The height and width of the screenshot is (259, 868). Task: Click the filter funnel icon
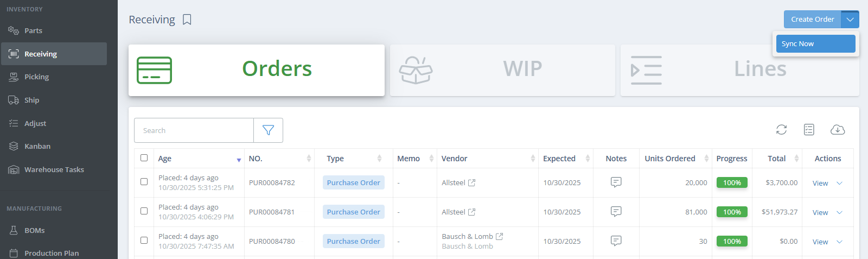[268, 130]
